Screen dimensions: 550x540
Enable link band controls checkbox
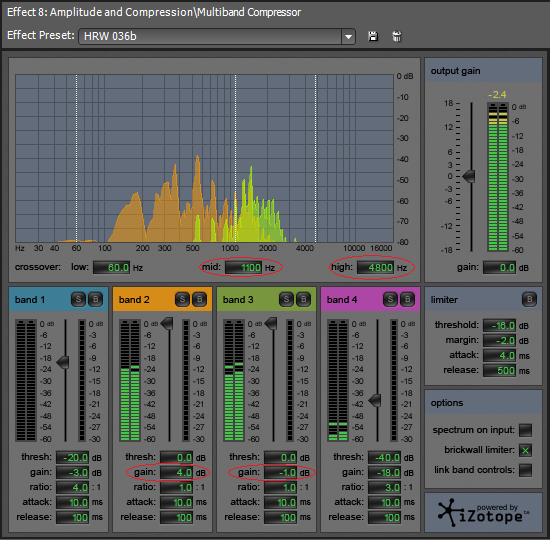[525, 470]
